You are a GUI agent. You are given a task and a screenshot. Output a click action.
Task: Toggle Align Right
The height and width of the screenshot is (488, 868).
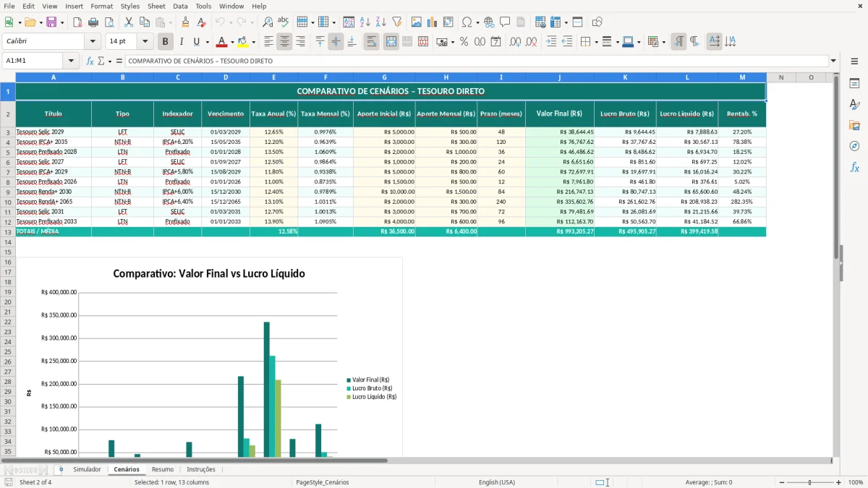301,42
